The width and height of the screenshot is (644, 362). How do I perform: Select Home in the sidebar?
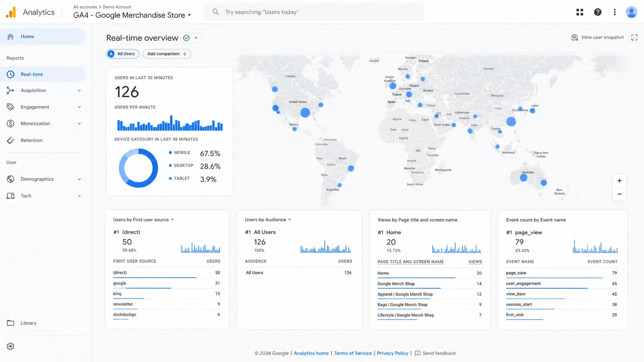43,37
